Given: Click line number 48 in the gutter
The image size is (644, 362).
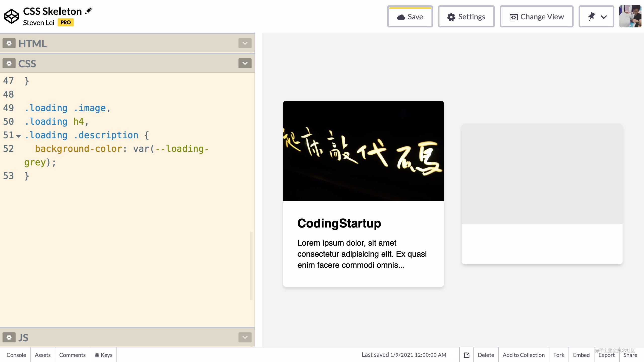Looking at the screenshot, I should pos(8,95).
